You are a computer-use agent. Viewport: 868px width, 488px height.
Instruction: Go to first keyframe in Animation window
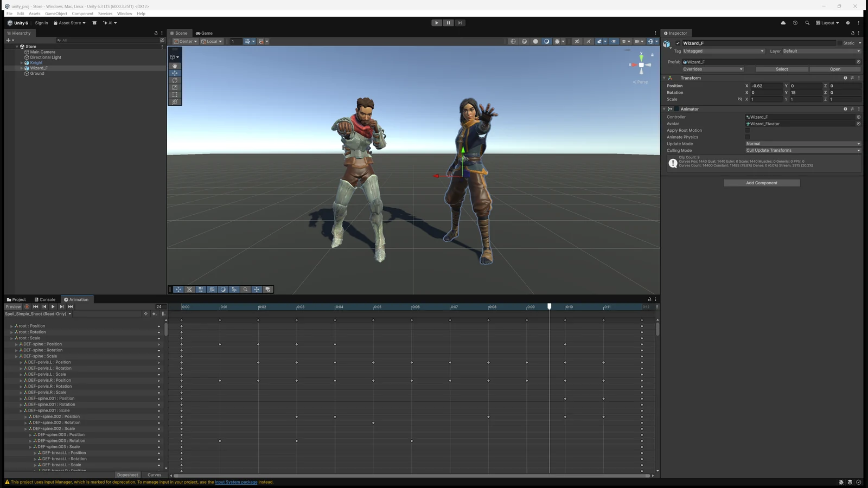tap(36, 306)
